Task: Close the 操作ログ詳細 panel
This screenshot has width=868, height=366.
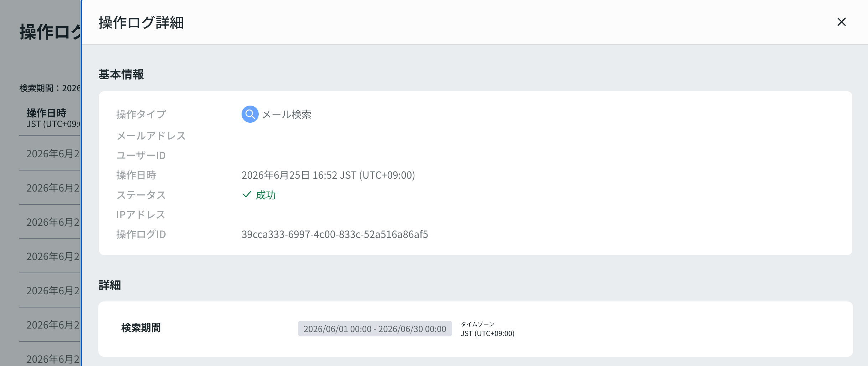Action: pos(841,22)
